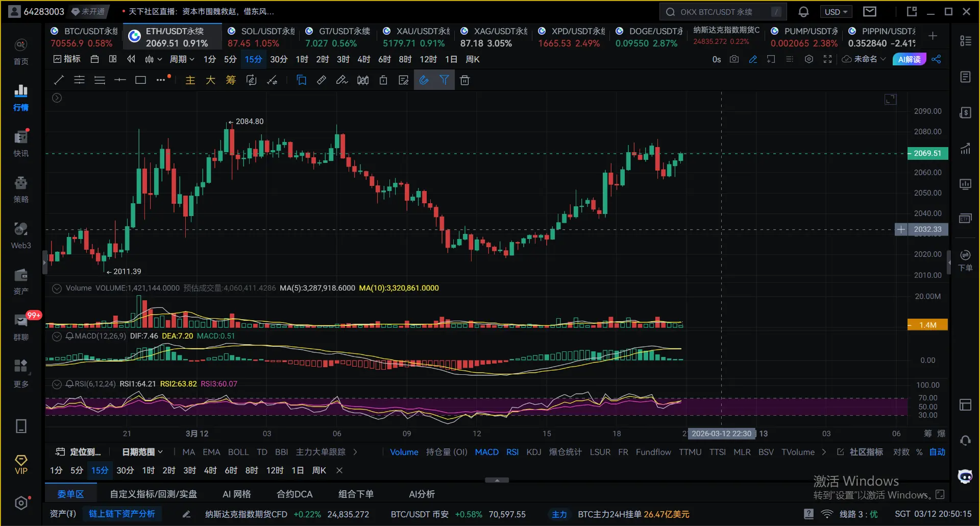Click the 指标 indicators button
980x526 pixels.
pos(67,59)
